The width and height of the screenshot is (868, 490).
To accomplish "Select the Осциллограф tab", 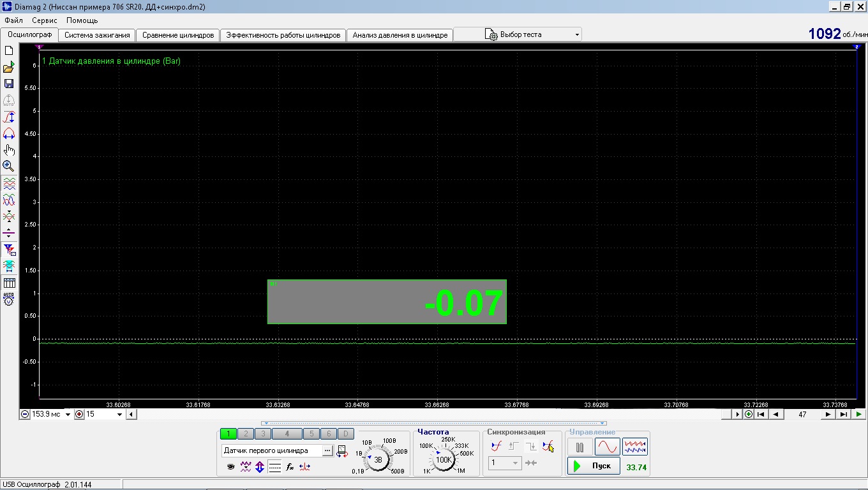I will pyautogui.click(x=29, y=34).
